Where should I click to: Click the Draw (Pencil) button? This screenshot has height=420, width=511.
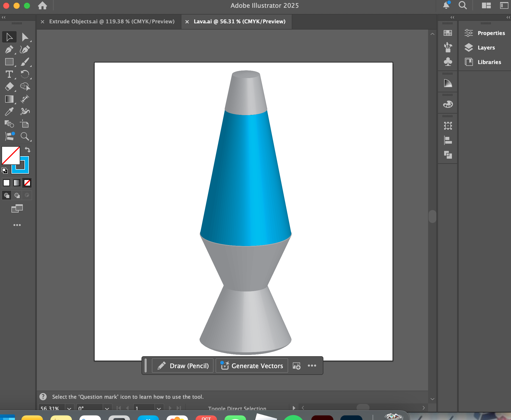[182, 366]
